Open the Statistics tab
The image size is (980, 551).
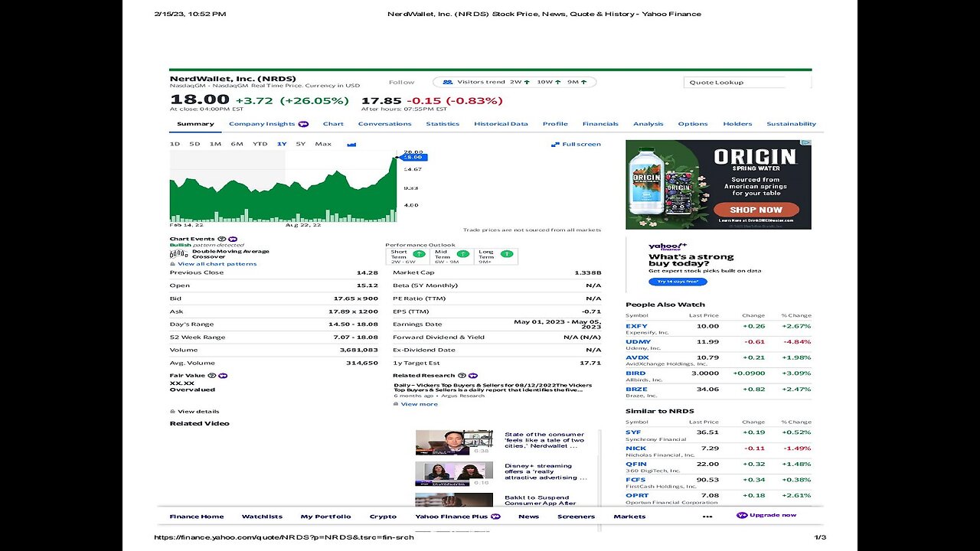pyautogui.click(x=443, y=124)
